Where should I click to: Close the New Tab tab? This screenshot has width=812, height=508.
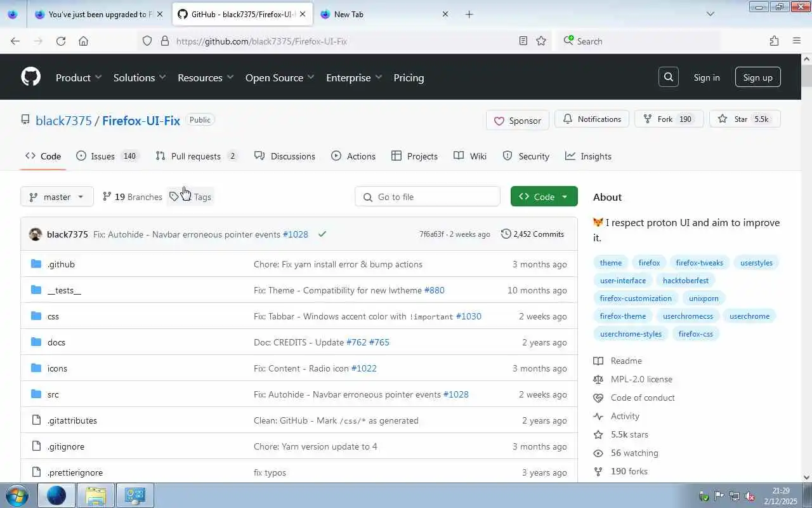(x=445, y=14)
